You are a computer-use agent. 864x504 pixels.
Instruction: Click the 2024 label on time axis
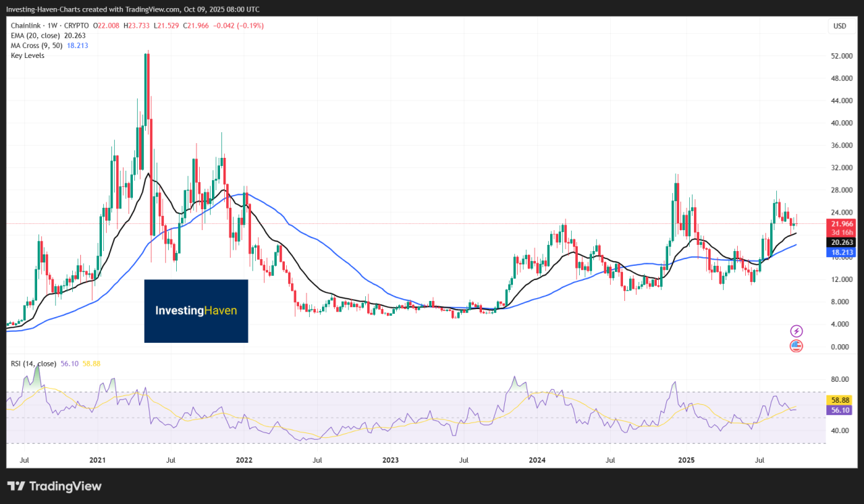537,460
